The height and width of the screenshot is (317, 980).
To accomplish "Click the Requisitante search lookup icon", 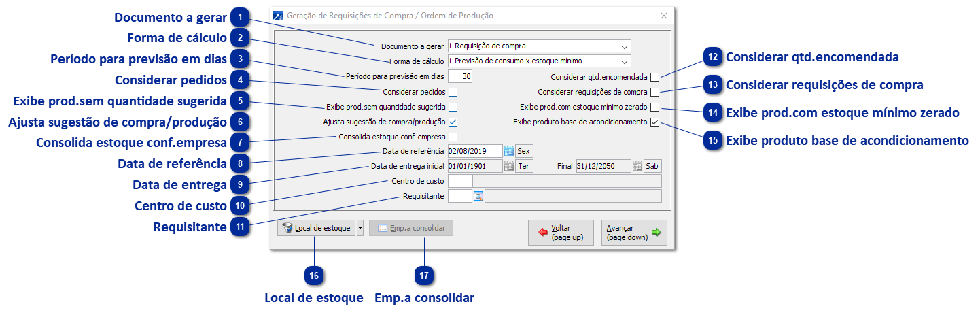I will click(x=478, y=196).
